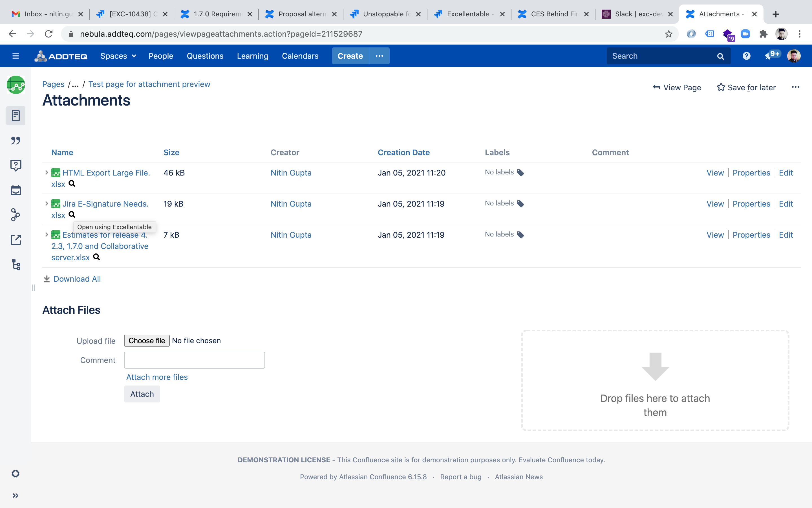The image size is (812, 508).
Task: Open the Confluence sidebar hamburger menu
Action: tap(16, 56)
